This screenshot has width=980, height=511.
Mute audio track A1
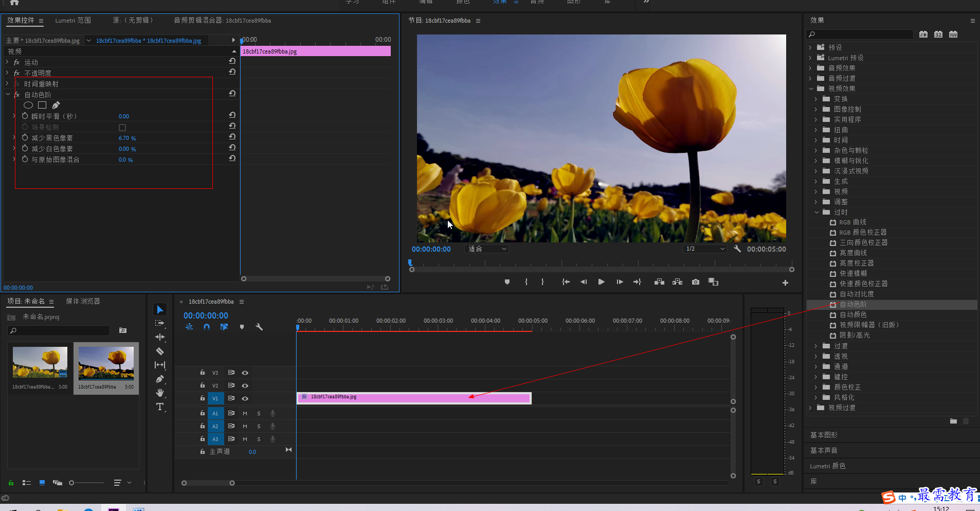(245, 413)
